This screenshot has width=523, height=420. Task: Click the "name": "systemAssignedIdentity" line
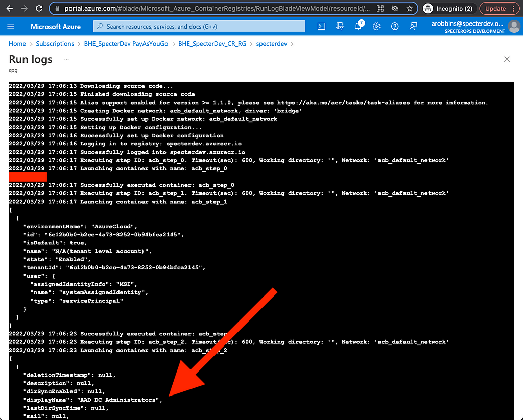89,292
